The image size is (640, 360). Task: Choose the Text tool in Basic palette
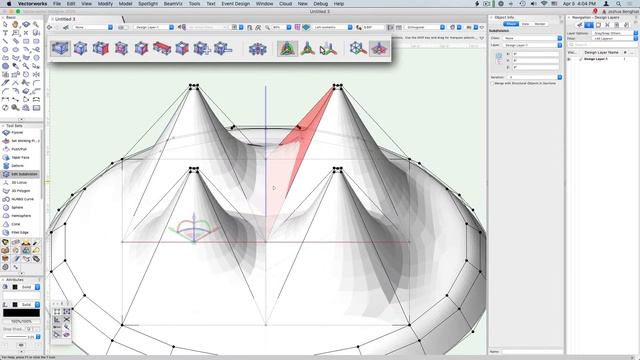[5, 33]
